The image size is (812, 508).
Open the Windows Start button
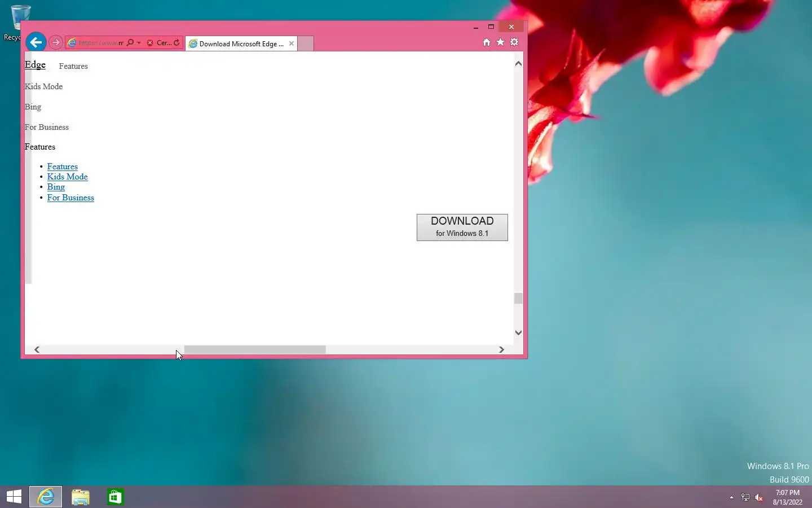(14, 497)
